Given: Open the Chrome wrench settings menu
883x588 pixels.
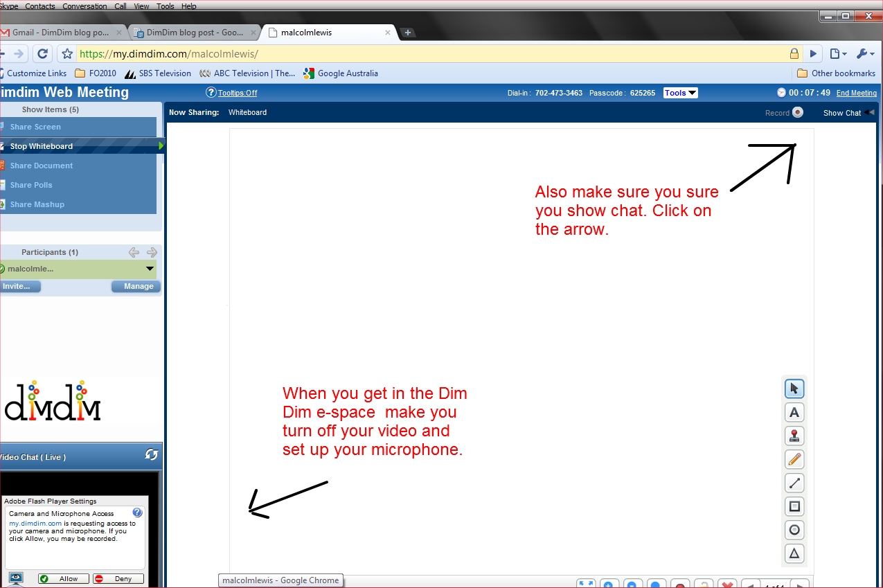Looking at the screenshot, I should pyautogui.click(x=865, y=53).
